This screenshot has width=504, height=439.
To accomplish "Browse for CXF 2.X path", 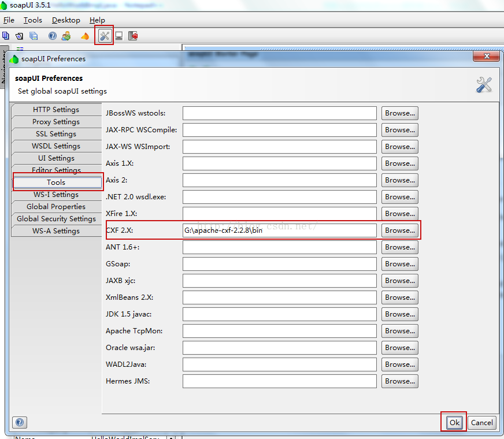I will 400,230.
